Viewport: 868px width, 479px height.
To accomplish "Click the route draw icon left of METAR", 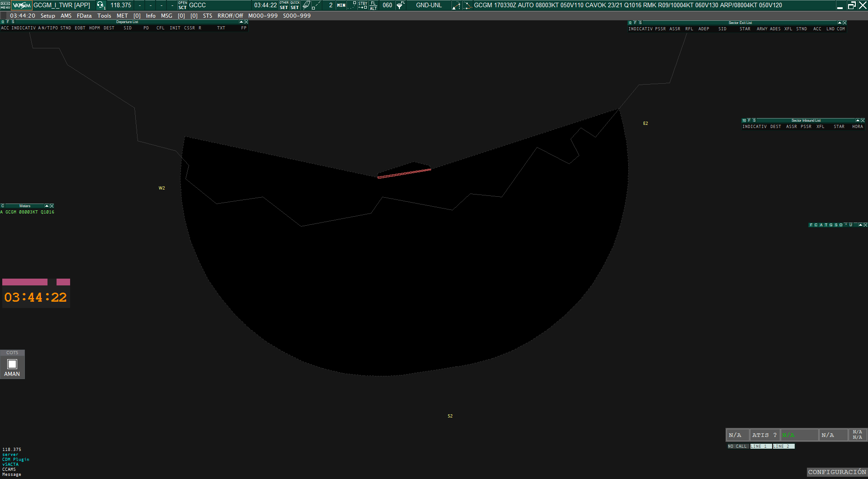I will coord(456,5).
